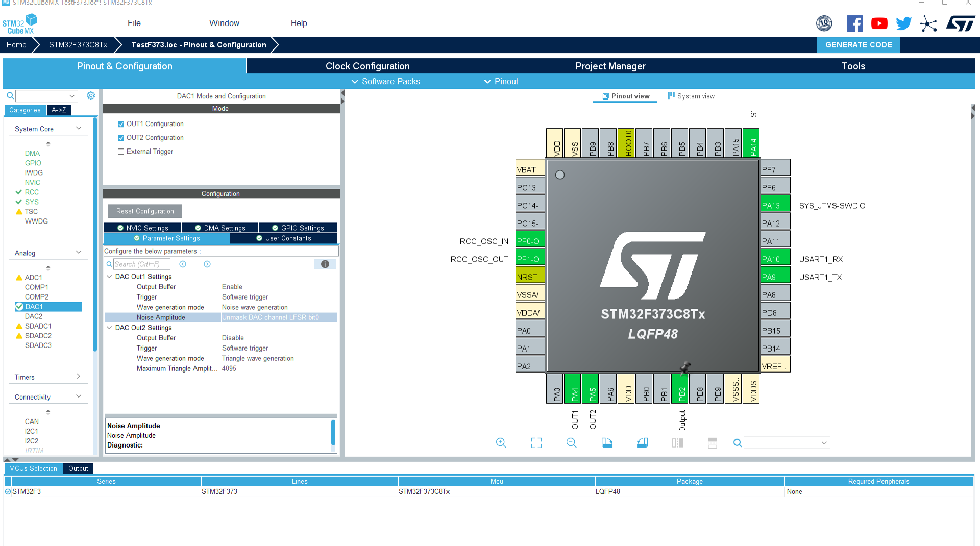This screenshot has width=980, height=546.
Task: Switch to the Clock Configuration tab
Action: [367, 66]
